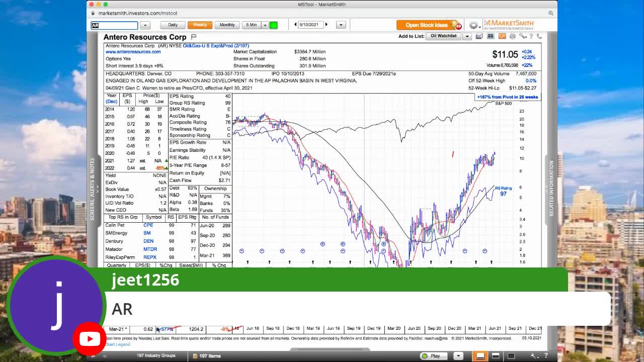
Task: Click the chart view icon beside the watchlist dropdown
Action: pyautogui.click(x=479, y=36)
